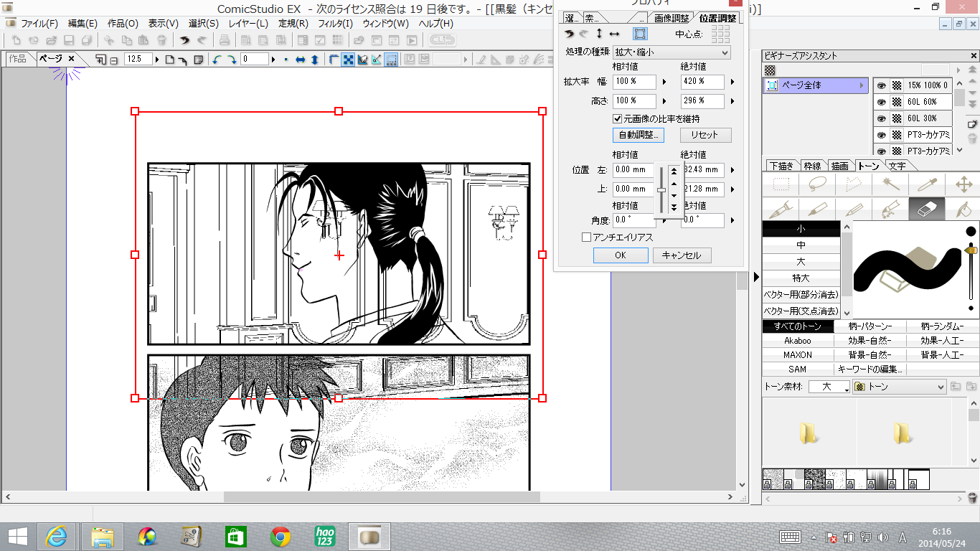Hide the 15% 100% 0 layer
Viewport: 980px width, 551px height.
point(882,85)
